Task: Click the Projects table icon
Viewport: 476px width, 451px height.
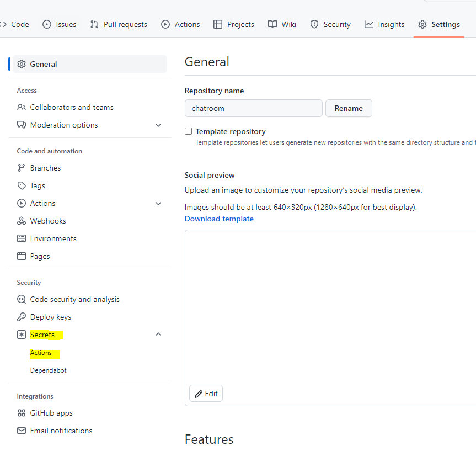Action: point(218,24)
